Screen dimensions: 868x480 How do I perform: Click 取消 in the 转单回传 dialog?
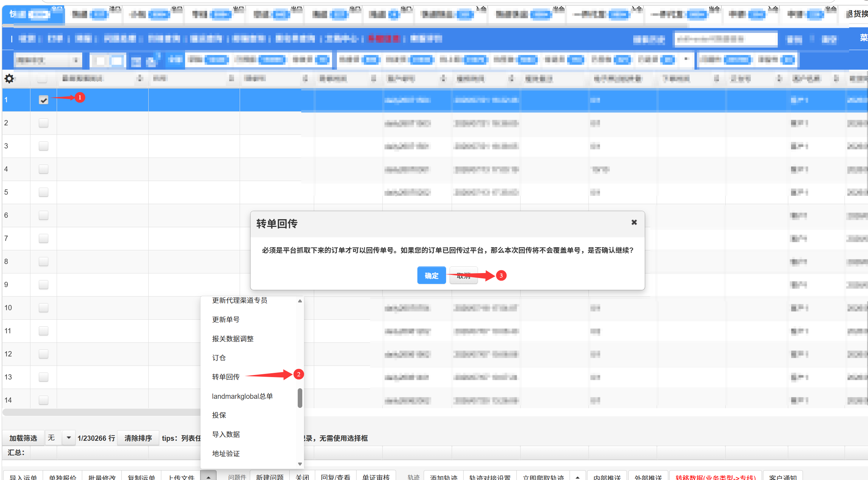(464, 276)
